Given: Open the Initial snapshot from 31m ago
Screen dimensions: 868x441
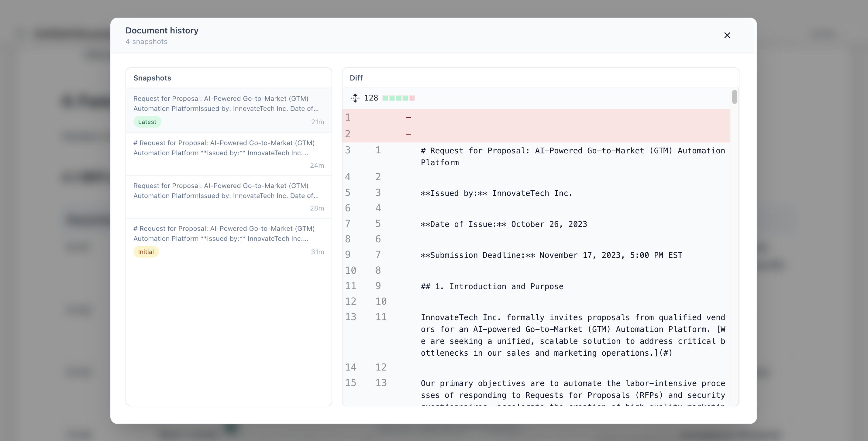Looking at the screenshot, I should 229,240.
